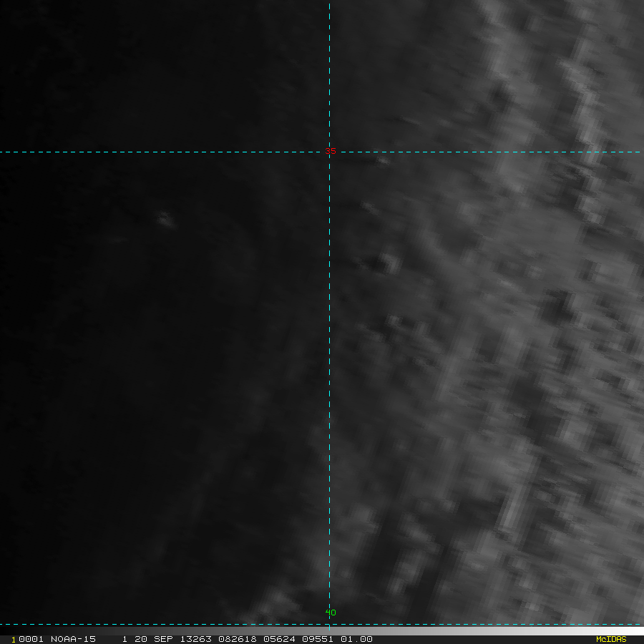The width and height of the screenshot is (644, 644).
Task: Click the SEP month text
Action: pos(163,639)
